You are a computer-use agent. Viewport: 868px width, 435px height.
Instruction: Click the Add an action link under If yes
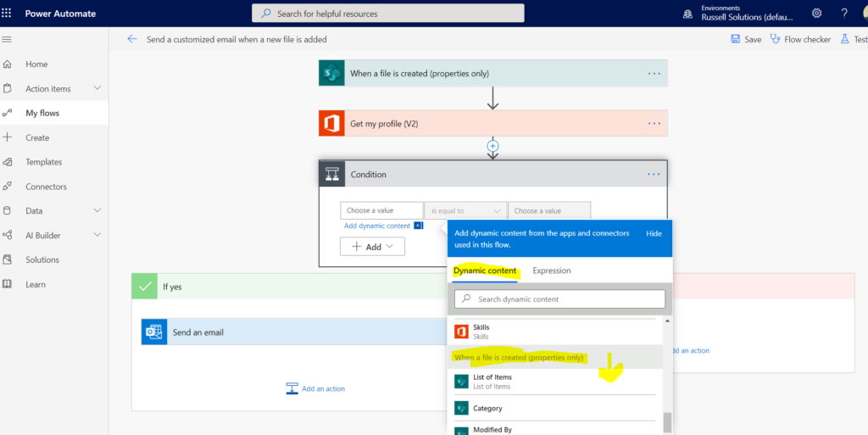click(323, 389)
